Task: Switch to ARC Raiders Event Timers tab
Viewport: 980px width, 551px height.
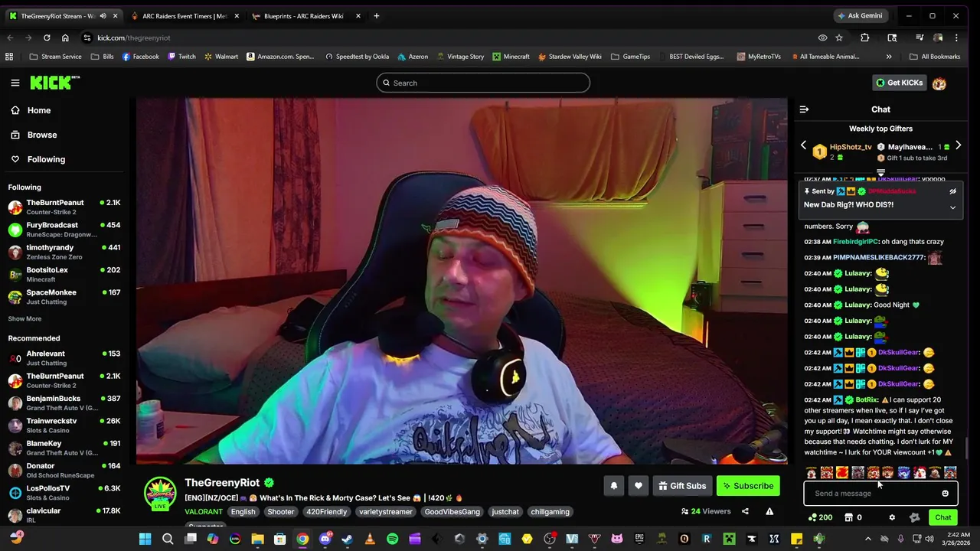Action: point(184,16)
